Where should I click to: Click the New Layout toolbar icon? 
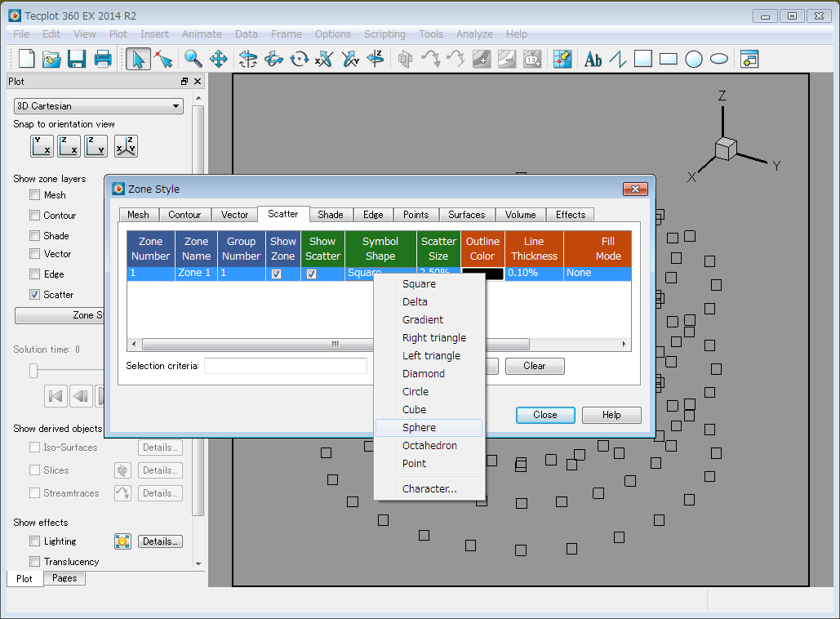tap(26, 59)
